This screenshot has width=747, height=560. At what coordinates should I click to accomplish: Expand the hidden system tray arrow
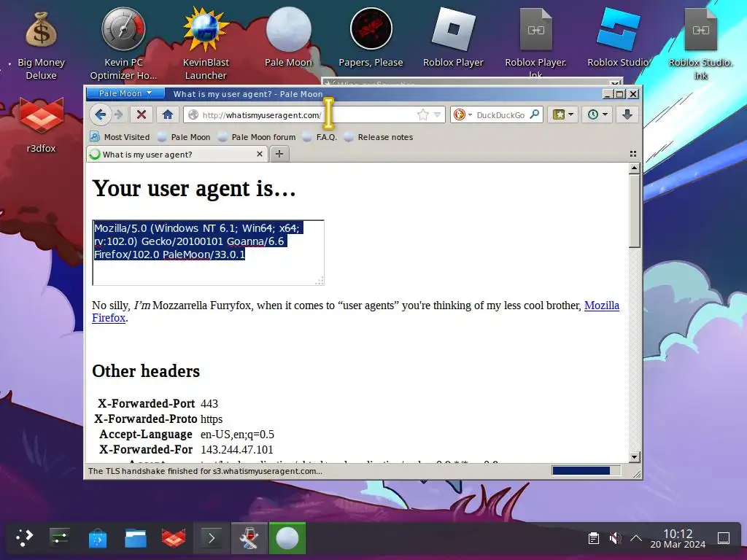tap(635, 539)
